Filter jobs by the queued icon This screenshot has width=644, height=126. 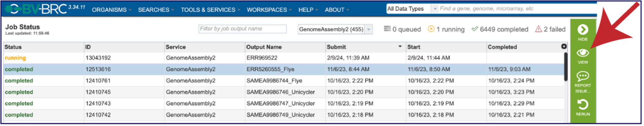[x=387, y=29]
